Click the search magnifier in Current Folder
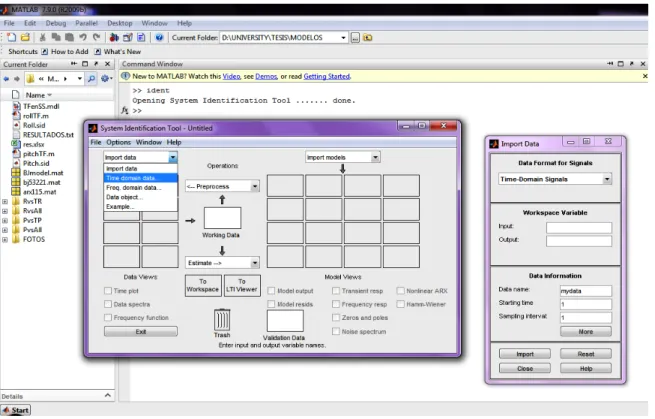Viewport: 655px width, 419px height. [91, 79]
